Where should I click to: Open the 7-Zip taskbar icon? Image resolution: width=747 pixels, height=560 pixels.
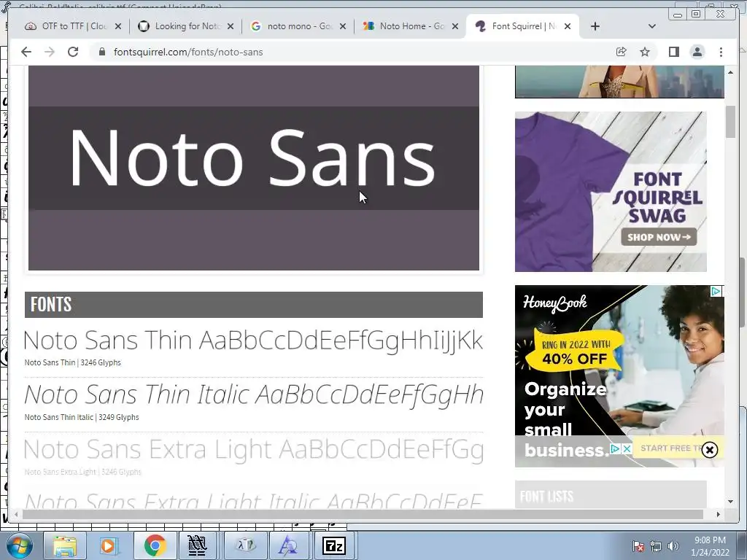pos(334,545)
